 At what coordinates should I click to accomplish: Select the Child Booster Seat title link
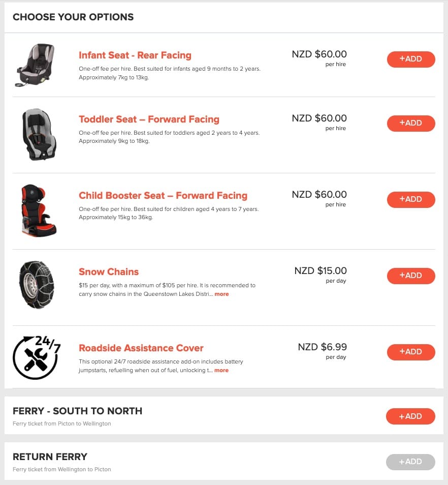[x=163, y=196]
